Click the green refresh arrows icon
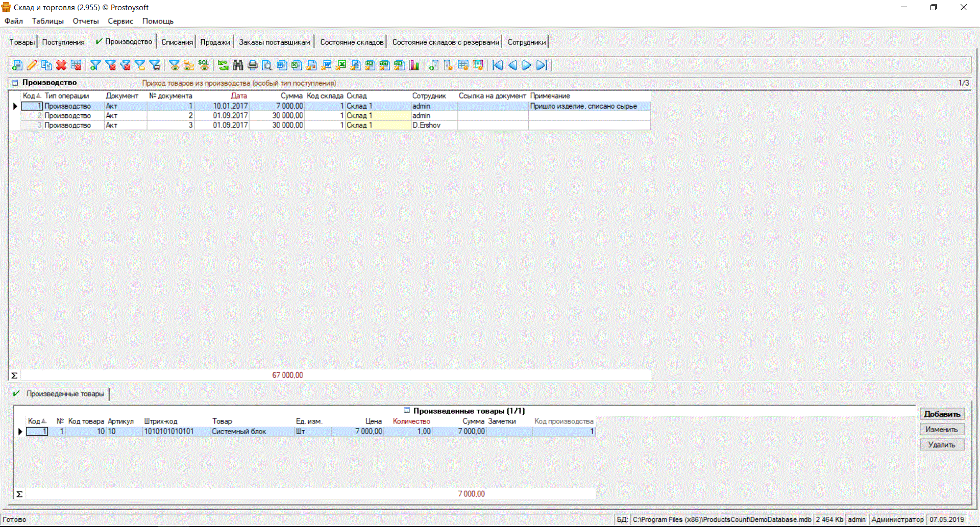 coord(223,65)
